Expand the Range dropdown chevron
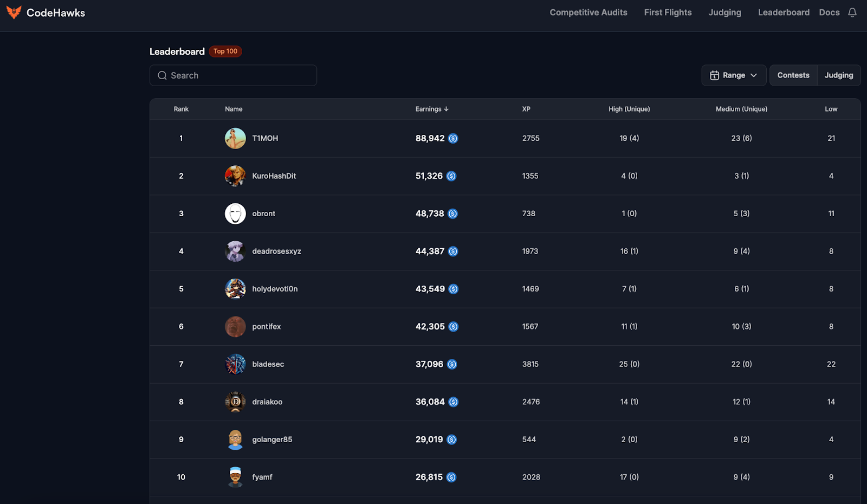867x504 pixels. pos(754,75)
